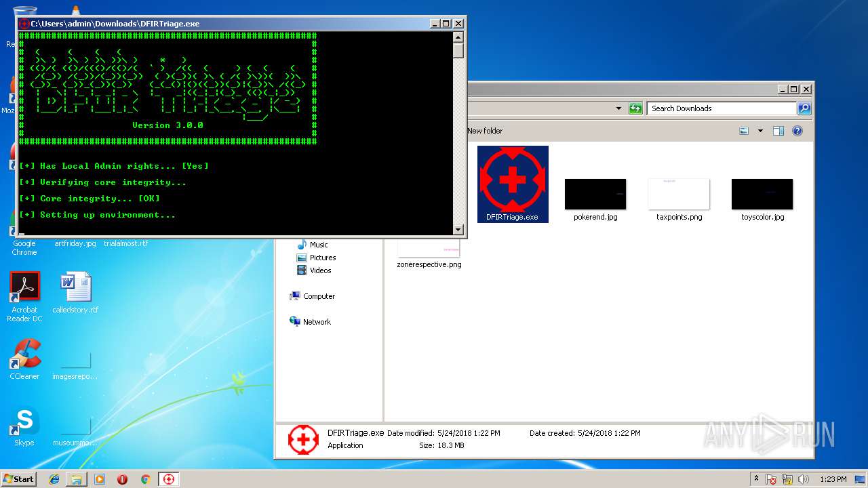Open console window system menu icon
The height and width of the screenshot is (488, 868).
point(24,23)
